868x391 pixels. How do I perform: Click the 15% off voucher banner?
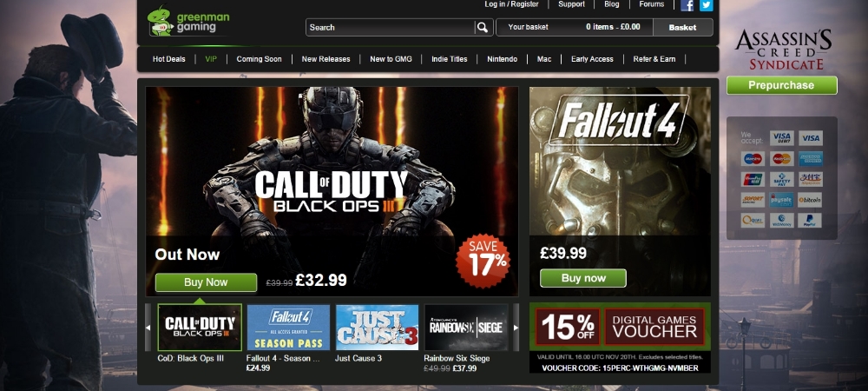[x=620, y=338]
